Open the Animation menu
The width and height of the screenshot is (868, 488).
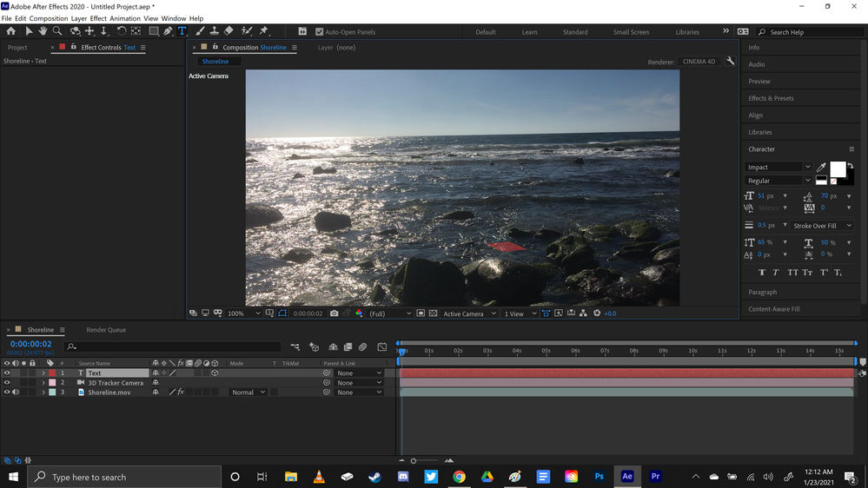pos(125,18)
